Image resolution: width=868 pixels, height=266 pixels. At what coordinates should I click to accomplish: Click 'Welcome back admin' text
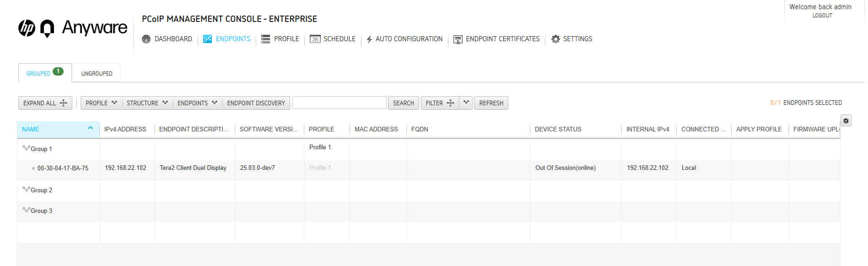point(820,7)
